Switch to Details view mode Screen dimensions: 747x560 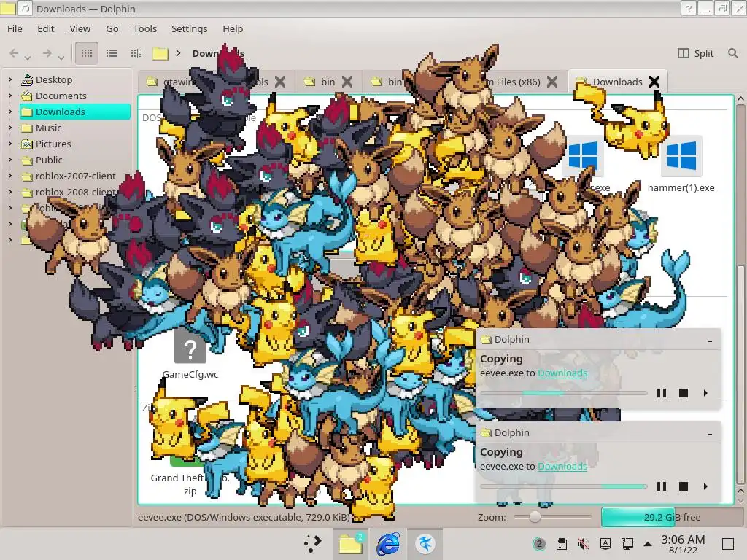pyautogui.click(x=136, y=52)
